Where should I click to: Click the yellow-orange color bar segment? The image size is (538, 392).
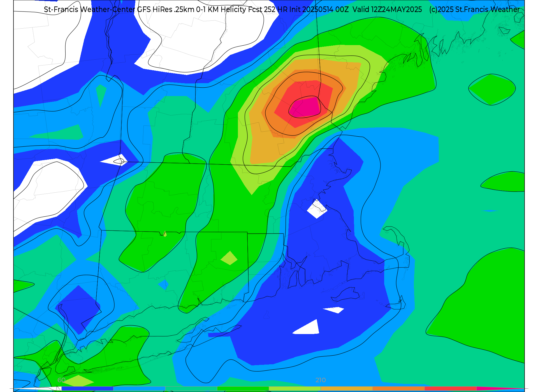point(347,389)
